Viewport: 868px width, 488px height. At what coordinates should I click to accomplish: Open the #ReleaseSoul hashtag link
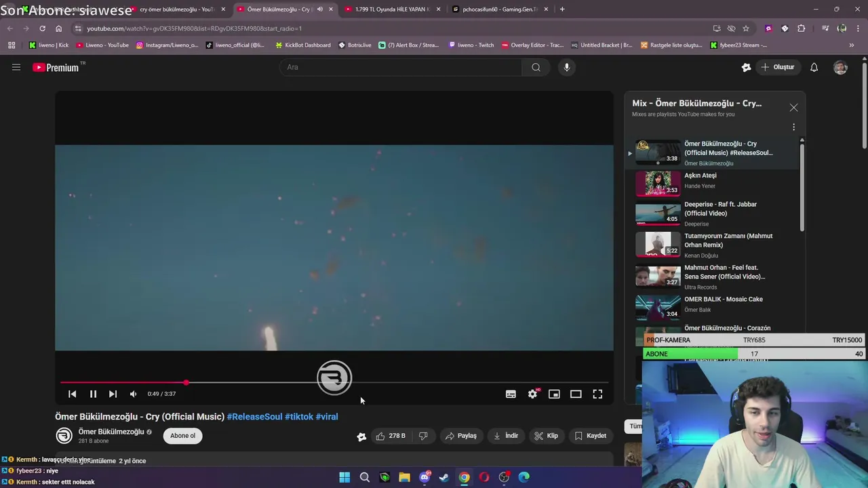(x=254, y=417)
